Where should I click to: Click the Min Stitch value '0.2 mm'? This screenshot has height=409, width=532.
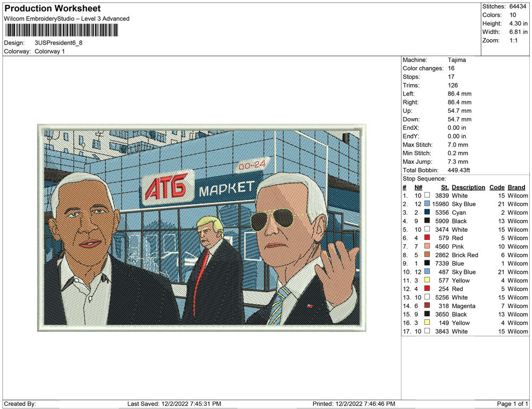458,153
